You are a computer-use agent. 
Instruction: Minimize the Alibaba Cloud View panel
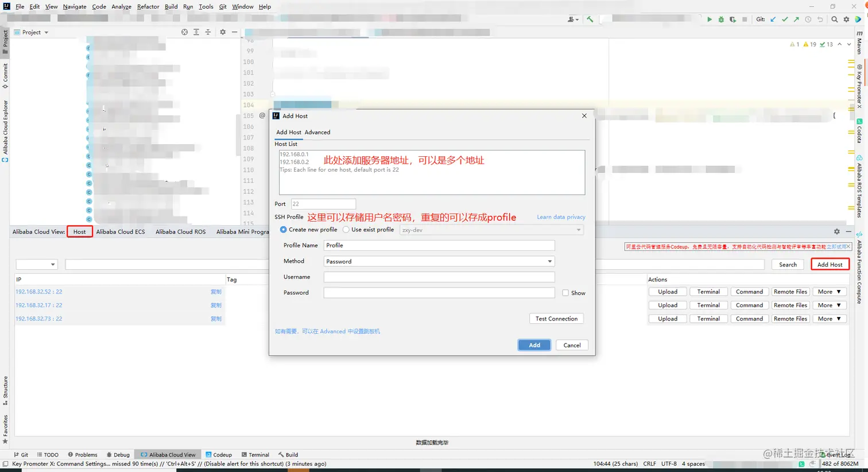coord(848,231)
